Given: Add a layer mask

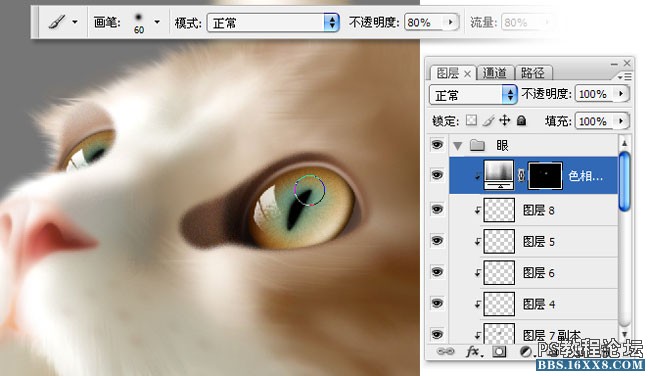Looking at the screenshot, I should click(499, 352).
